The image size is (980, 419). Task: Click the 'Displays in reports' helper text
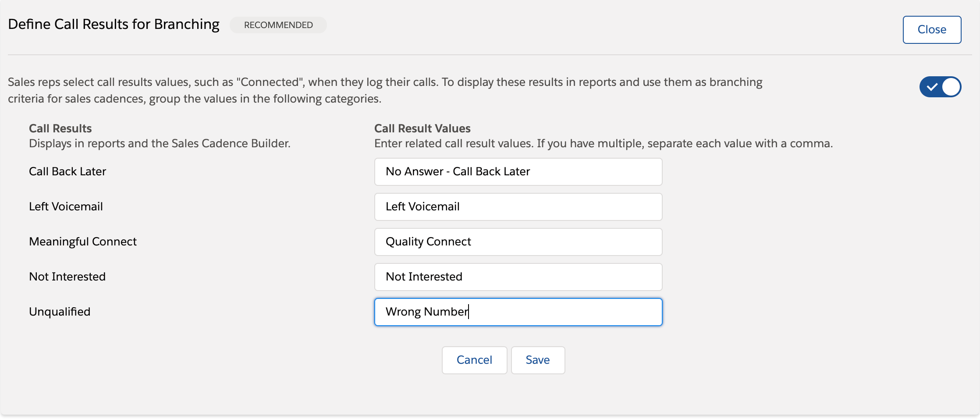(160, 143)
